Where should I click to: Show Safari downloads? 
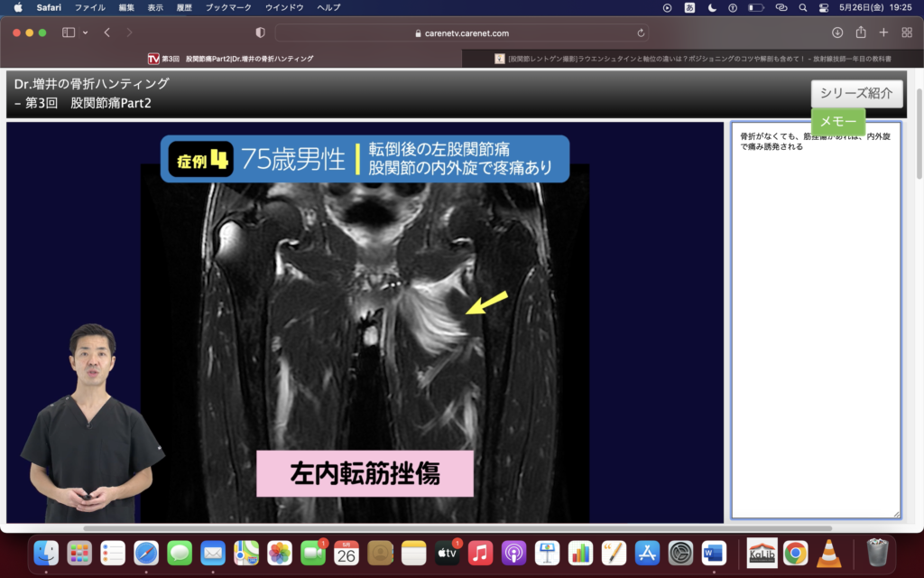click(836, 33)
